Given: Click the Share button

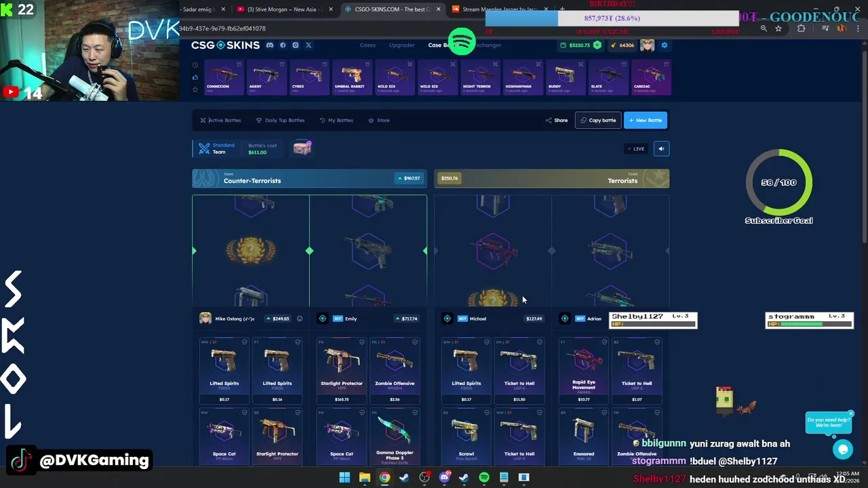Looking at the screenshot, I should [557, 120].
